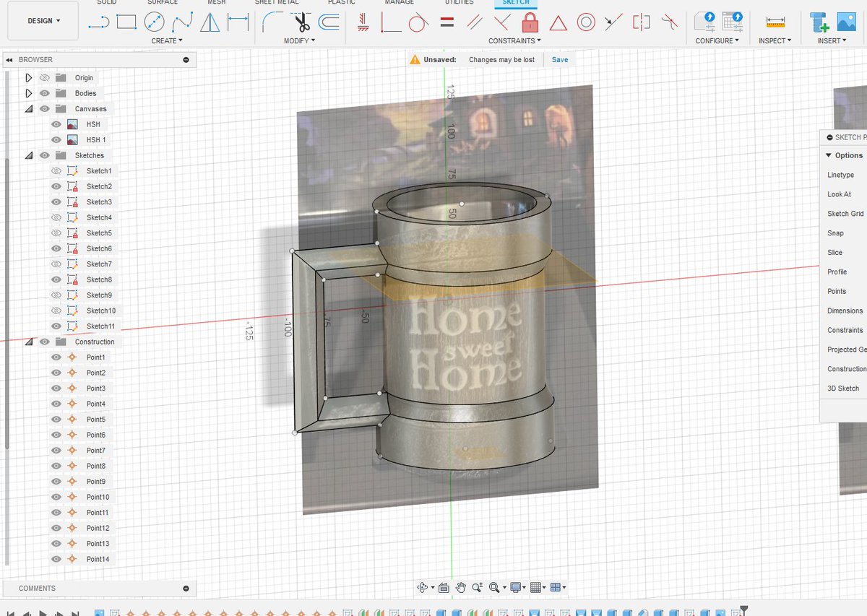Open the MODIFY dropdown menu
The image size is (867, 616).
click(x=299, y=41)
